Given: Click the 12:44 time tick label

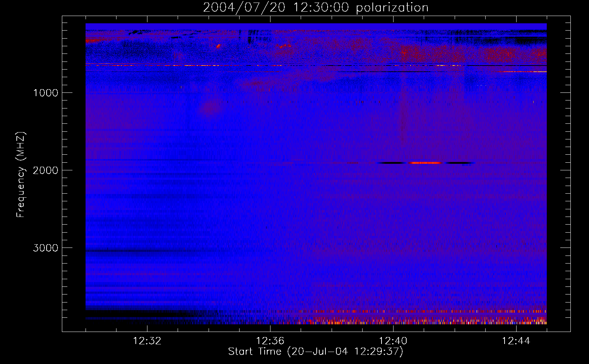Looking at the screenshot, I should [516, 341].
